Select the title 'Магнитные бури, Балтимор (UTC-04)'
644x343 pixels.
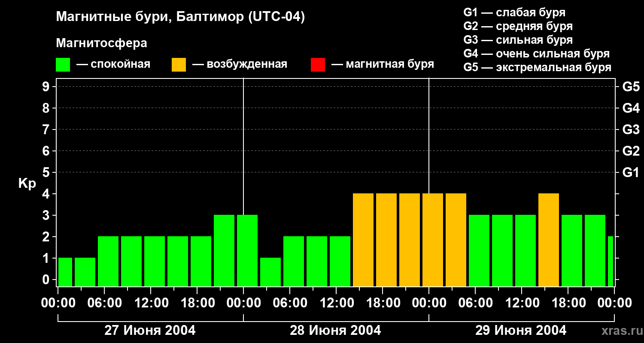click(x=180, y=17)
